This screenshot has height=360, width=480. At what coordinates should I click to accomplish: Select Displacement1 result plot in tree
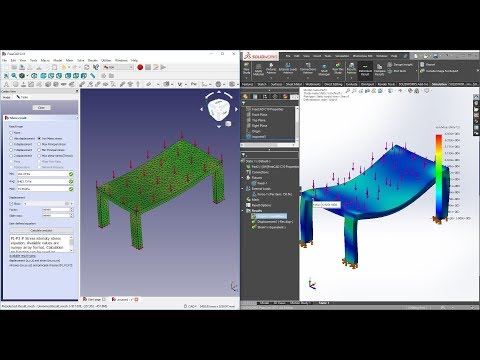[272, 222]
